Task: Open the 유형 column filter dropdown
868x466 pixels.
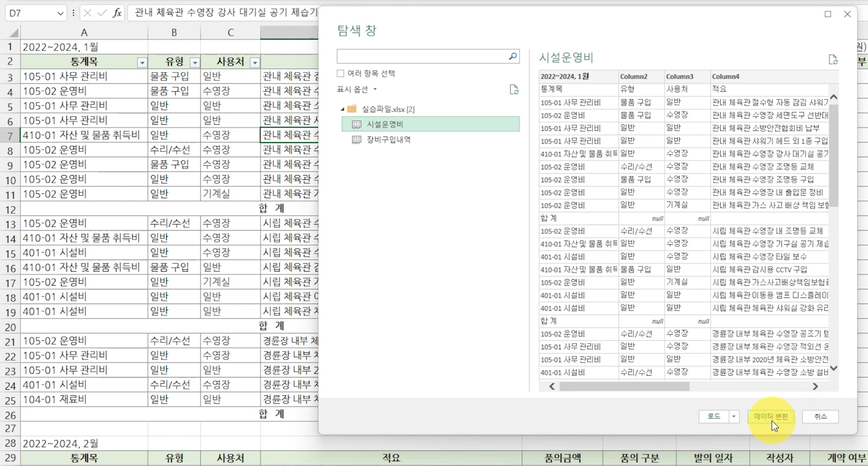Action: pos(195,62)
